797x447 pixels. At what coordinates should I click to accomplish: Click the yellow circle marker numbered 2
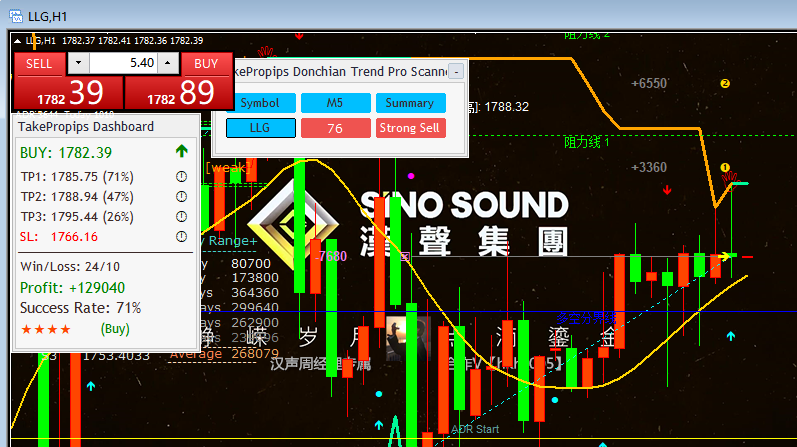pyautogui.click(x=725, y=83)
